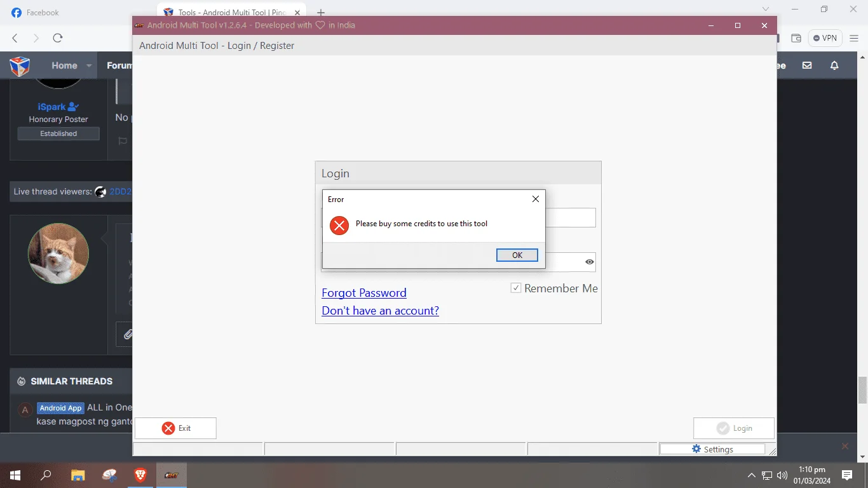Image resolution: width=868 pixels, height=488 pixels.
Task: Dismiss the browser bottom bar with red X
Action: [x=844, y=446]
